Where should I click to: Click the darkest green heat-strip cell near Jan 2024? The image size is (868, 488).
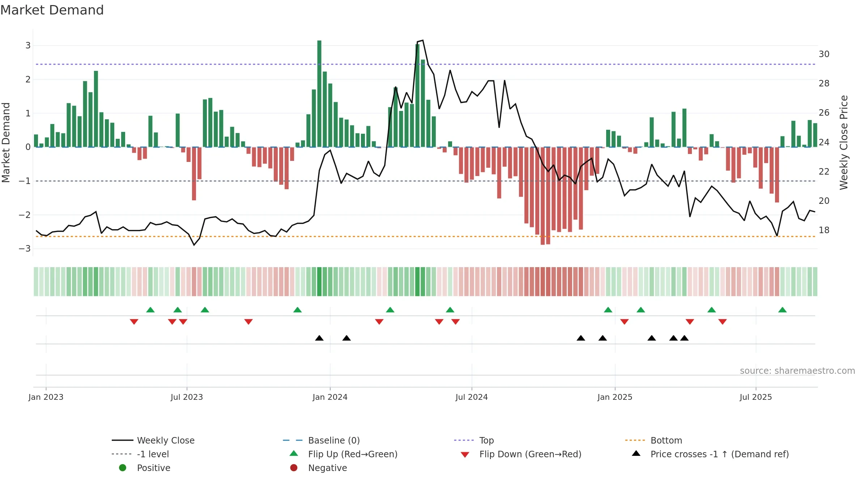click(319, 282)
